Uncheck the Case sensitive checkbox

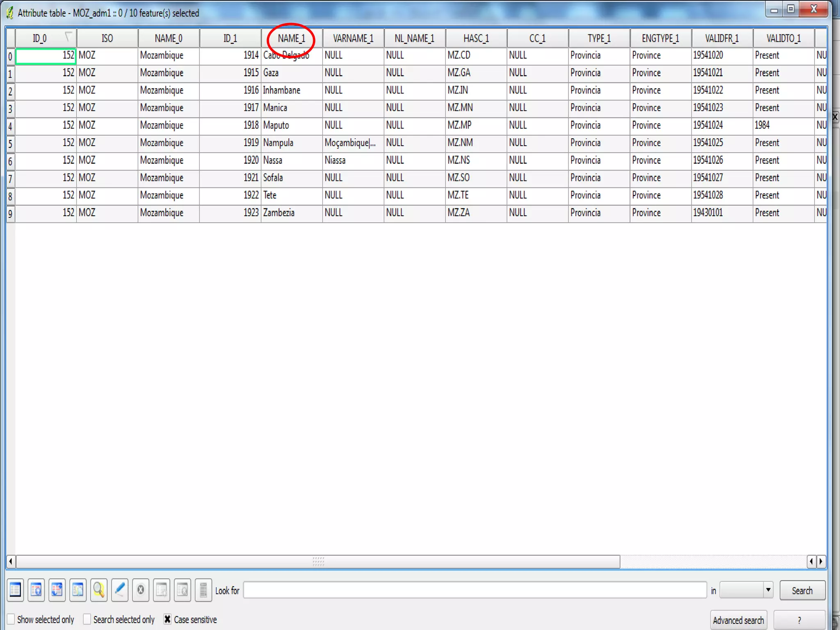(x=167, y=619)
